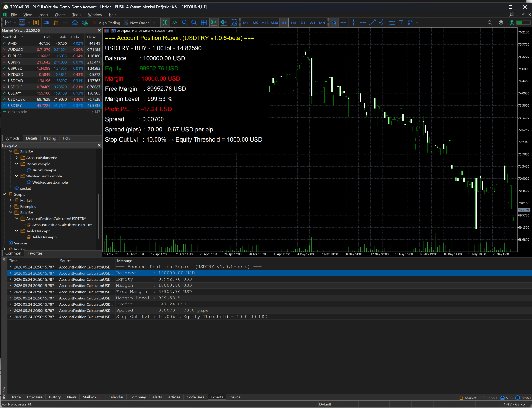Image resolution: width=532 pixels, height=408 pixels.
Task: Tile chart windows with grid icon
Action: tap(204, 23)
